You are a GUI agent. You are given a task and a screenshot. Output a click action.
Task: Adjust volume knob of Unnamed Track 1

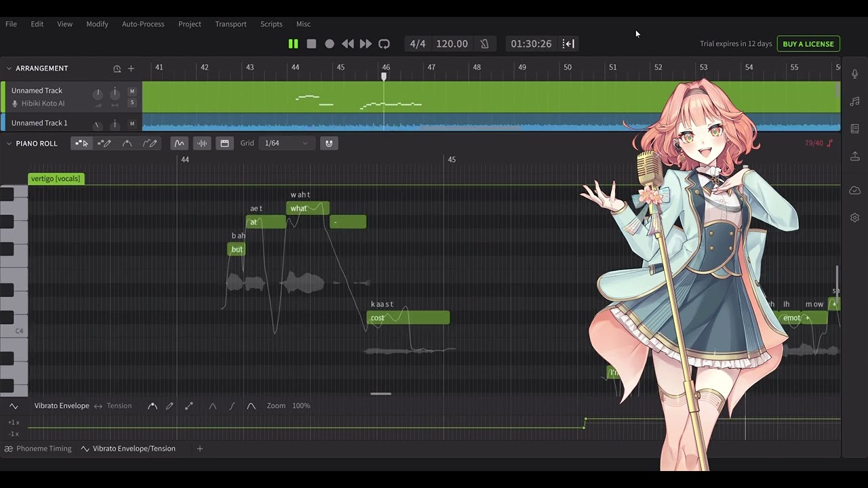(x=98, y=125)
